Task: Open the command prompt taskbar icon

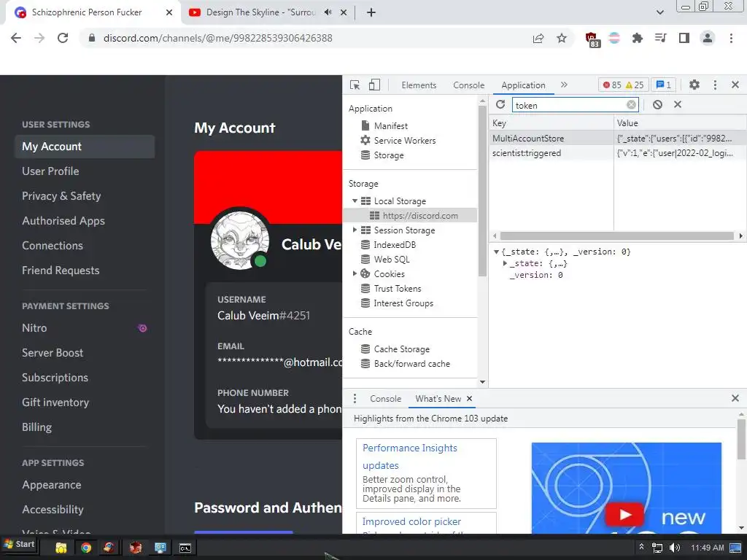Action: (185, 548)
